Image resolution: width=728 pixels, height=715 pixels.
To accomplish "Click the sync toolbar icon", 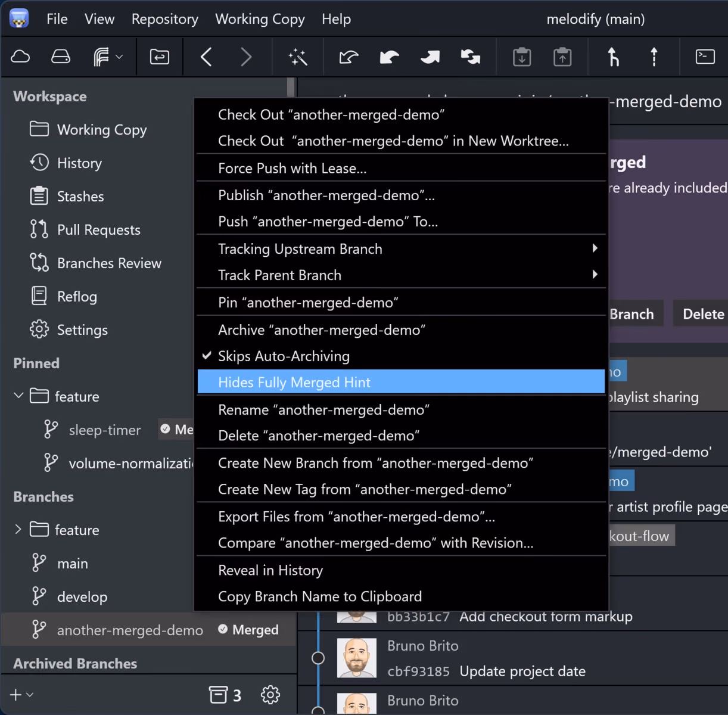I will [x=470, y=57].
